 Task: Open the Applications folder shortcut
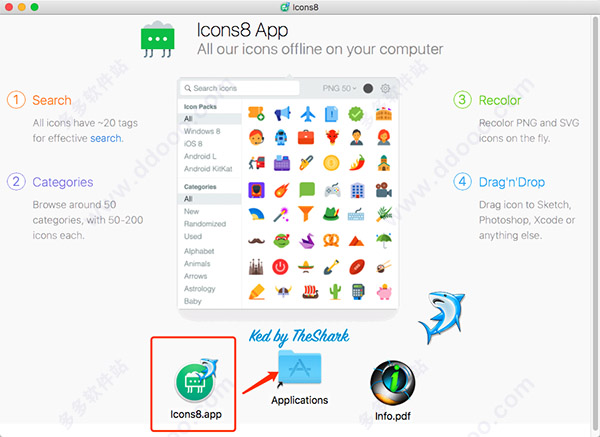(300, 367)
